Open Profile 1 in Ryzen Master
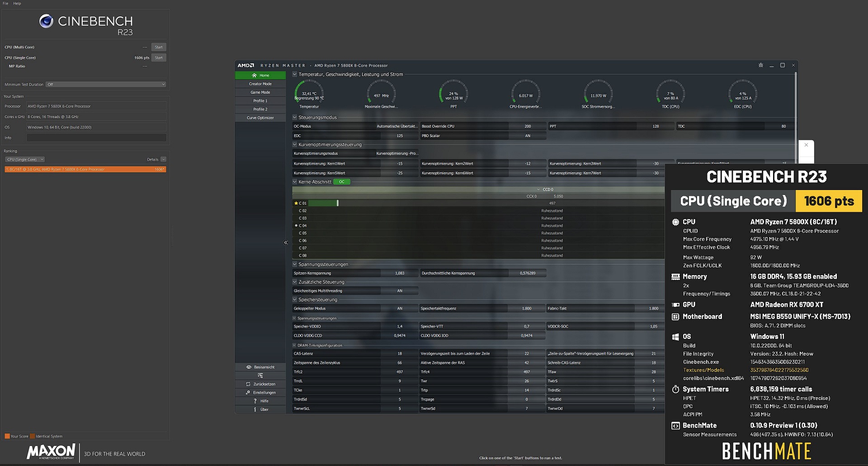Screen dimensions: 868x466 [x=260, y=101]
